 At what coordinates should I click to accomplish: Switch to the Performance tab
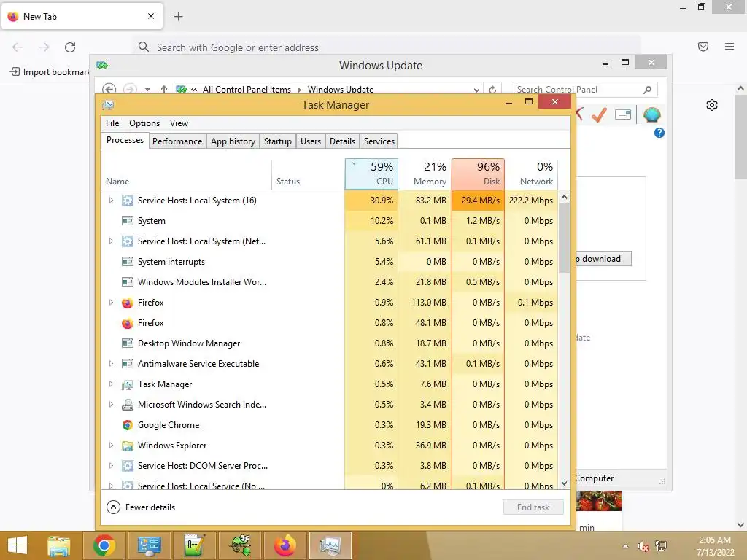pos(177,141)
